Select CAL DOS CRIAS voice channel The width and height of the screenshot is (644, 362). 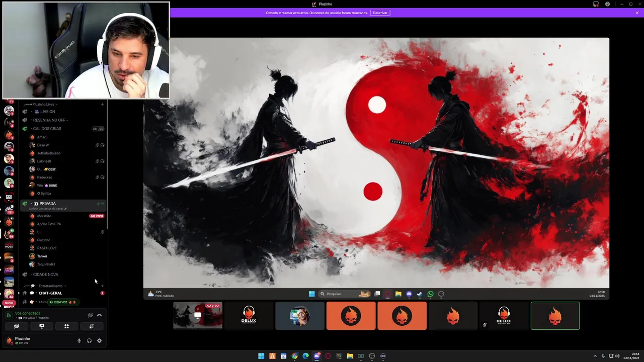coord(63,129)
